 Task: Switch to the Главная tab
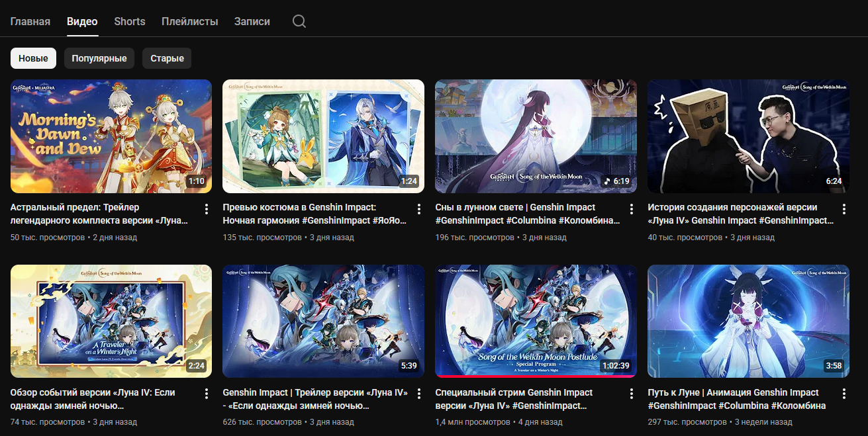point(30,21)
